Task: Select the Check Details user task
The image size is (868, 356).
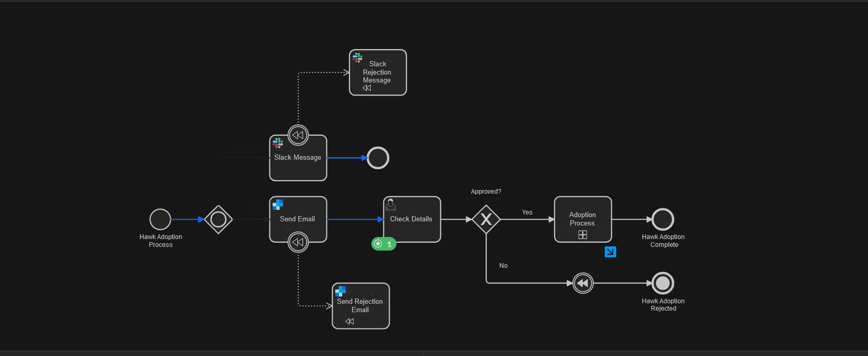Action: [412, 219]
